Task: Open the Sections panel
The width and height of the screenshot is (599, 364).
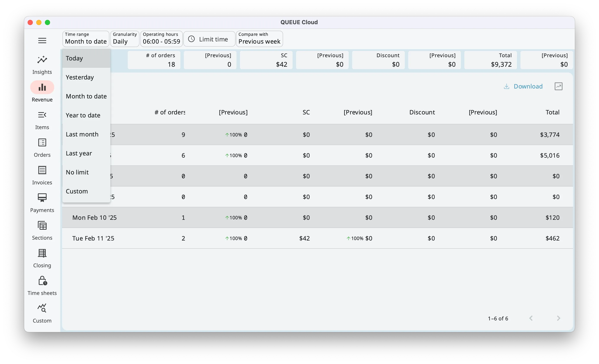Action: point(42,230)
